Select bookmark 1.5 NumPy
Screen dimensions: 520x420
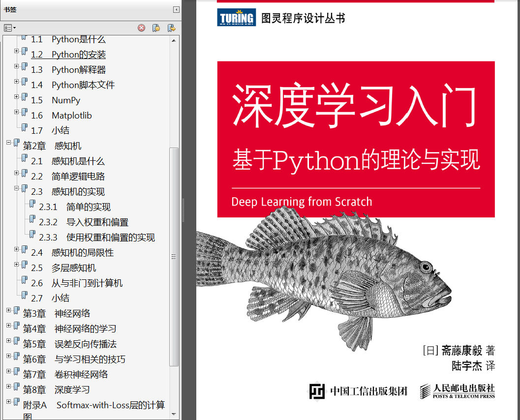pyautogui.click(x=56, y=100)
